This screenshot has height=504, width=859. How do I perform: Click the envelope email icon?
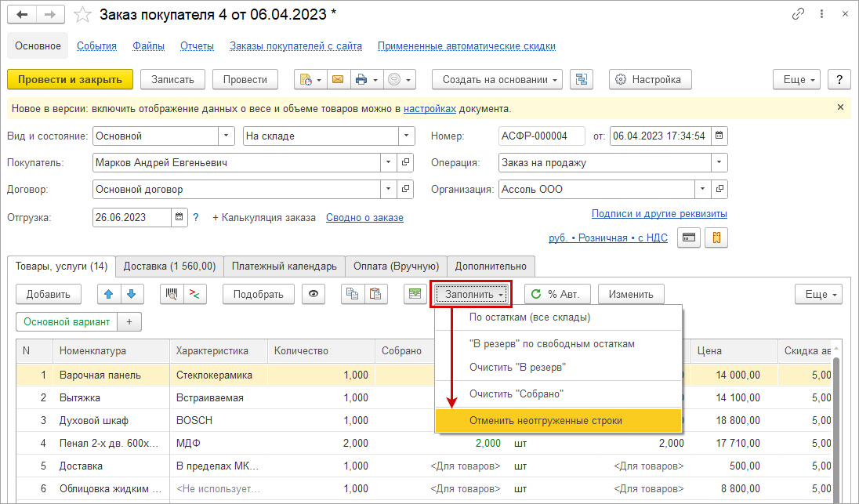click(338, 79)
